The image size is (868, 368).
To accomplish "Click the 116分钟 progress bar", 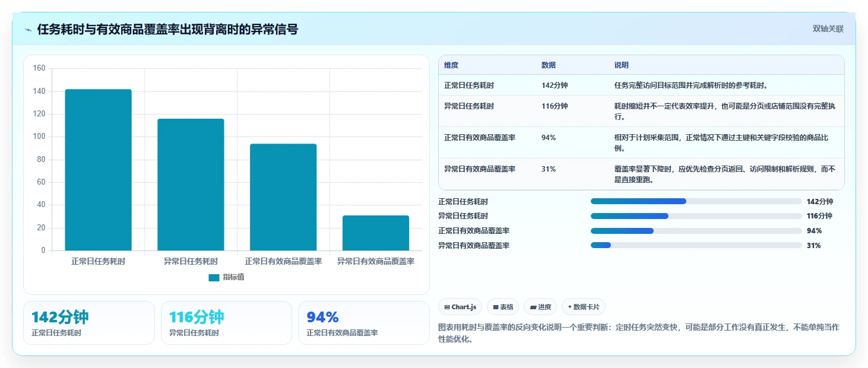I will 696,216.
